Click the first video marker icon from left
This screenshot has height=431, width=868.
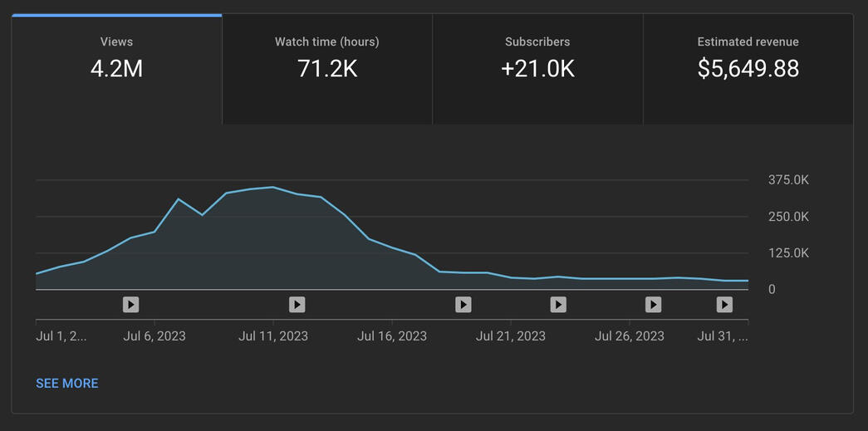pyautogui.click(x=130, y=305)
